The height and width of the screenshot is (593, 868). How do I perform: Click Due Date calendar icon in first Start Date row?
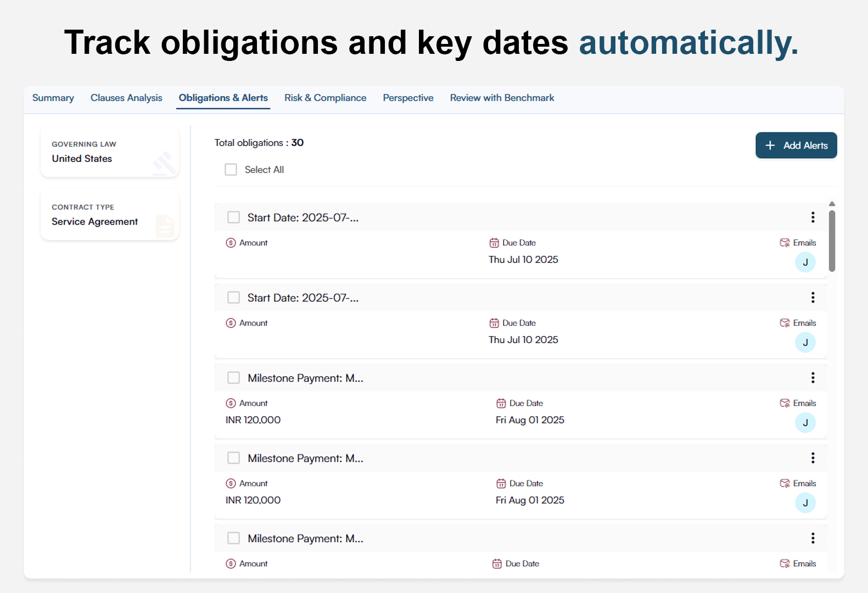click(x=494, y=243)
